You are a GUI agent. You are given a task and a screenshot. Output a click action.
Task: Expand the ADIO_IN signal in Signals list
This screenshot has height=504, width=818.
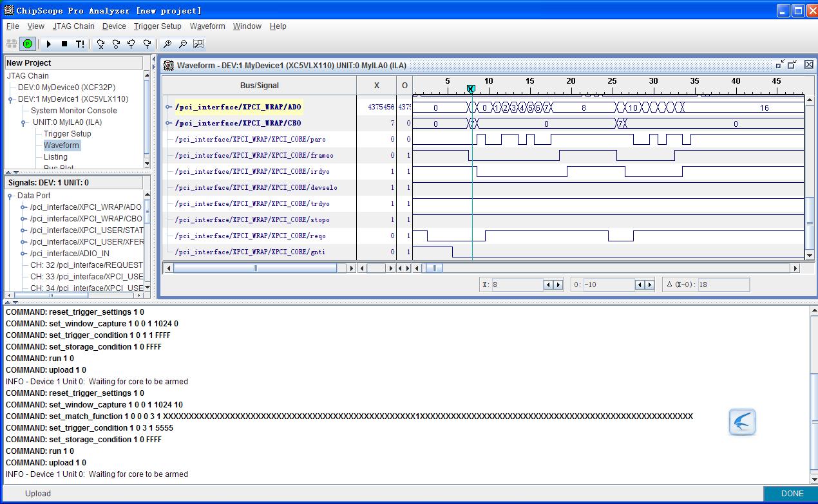pos(24,254)
